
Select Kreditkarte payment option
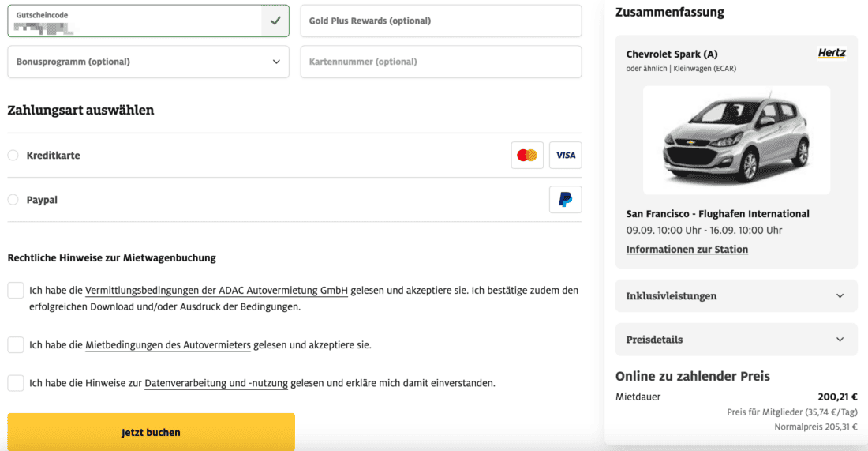(x=13, y=156)
